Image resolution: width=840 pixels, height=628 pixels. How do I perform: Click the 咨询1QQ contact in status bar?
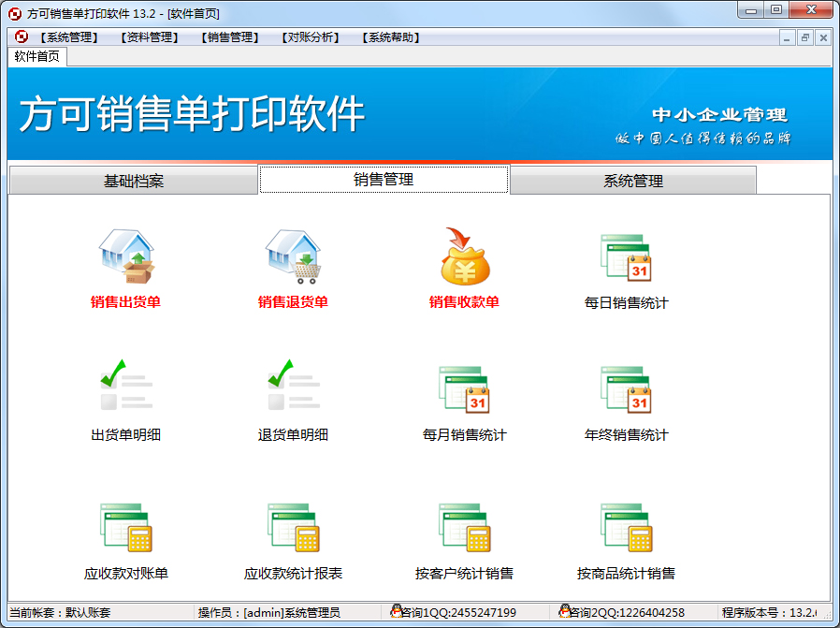[x=454, y=613]
